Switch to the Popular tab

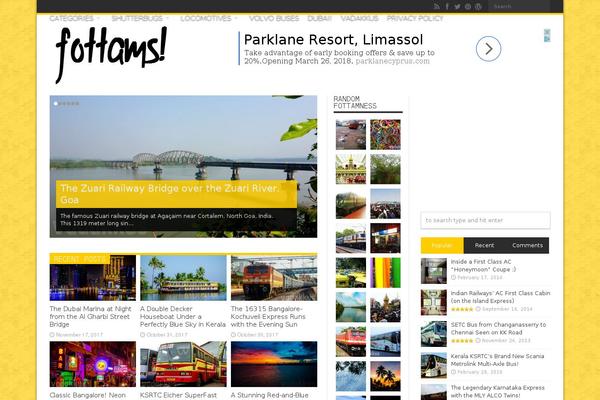tap(442, 245)
